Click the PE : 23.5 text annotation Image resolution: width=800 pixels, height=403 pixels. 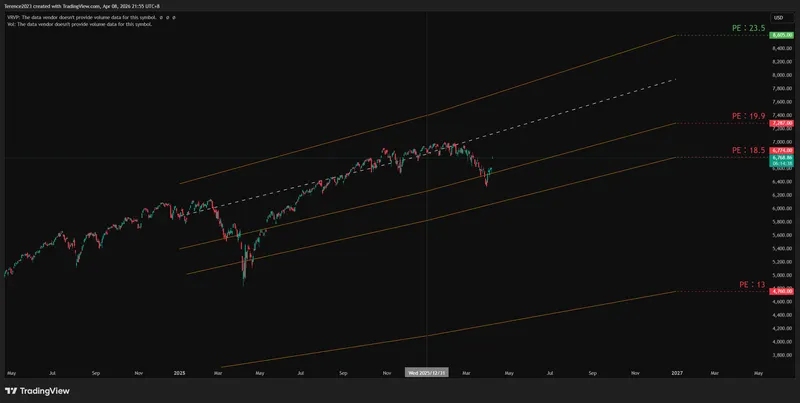pyautogui.click(x=748, y=29)
